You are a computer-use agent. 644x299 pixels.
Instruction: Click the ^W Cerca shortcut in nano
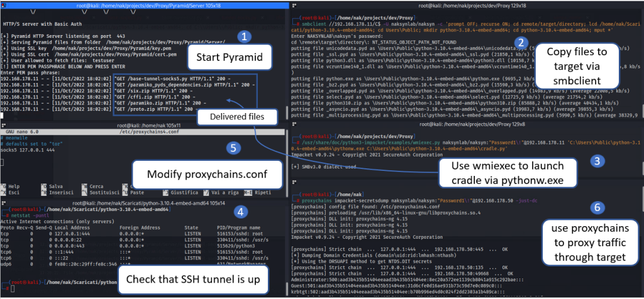tap(92, 186)
